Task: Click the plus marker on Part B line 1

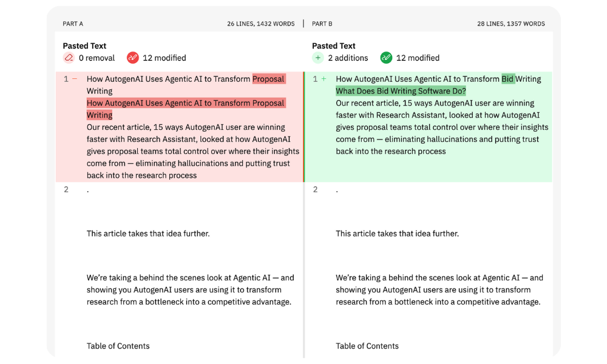Action: (324, 79)
